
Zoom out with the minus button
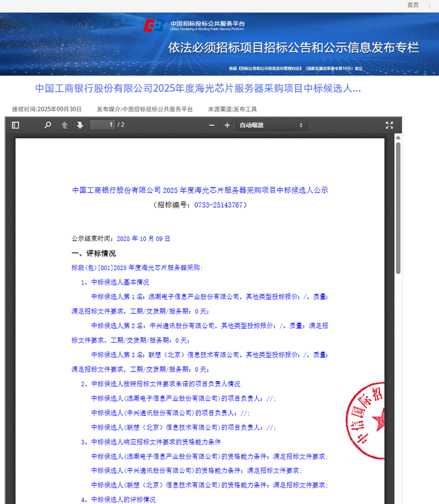point(212,125)
